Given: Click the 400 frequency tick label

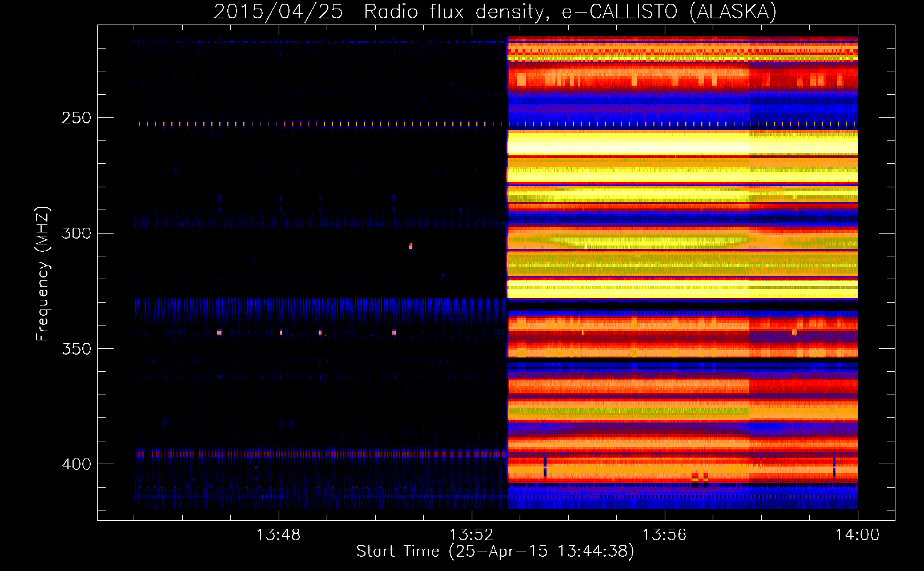Looking at the screenshot, I should pos(76,464).
